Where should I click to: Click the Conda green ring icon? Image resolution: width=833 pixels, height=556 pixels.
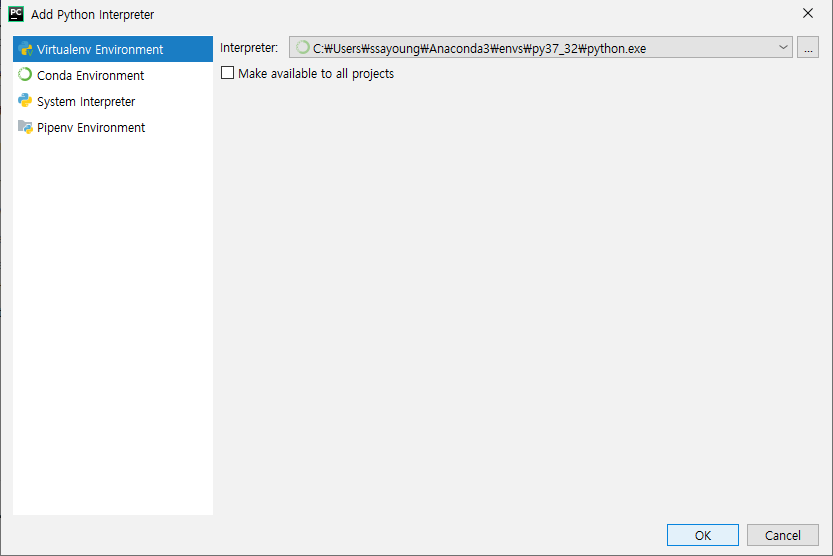[25, 74]
